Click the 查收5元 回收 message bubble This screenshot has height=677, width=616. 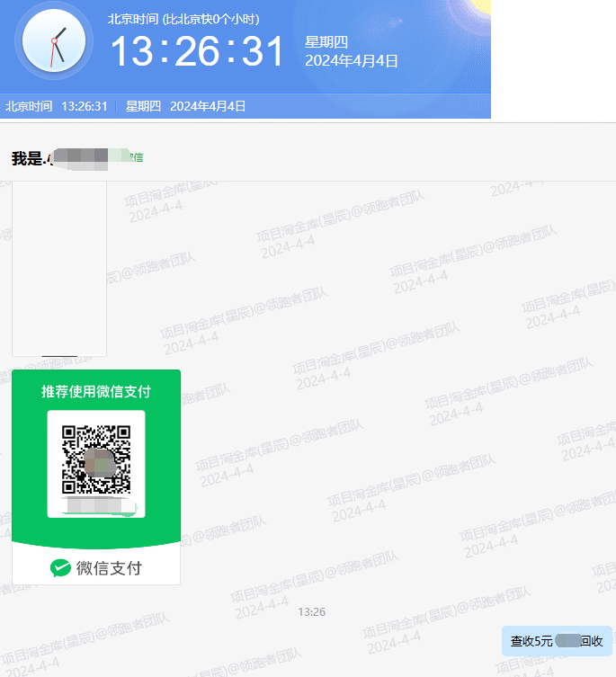pos(557,641)
